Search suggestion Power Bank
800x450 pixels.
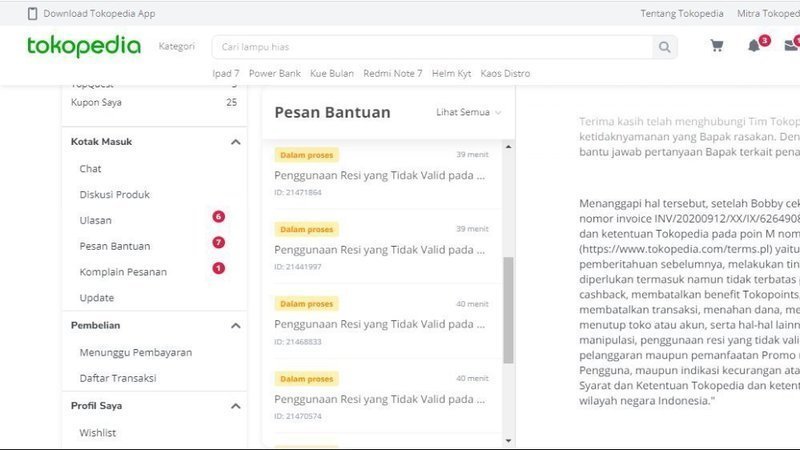[x=274, y=73]
